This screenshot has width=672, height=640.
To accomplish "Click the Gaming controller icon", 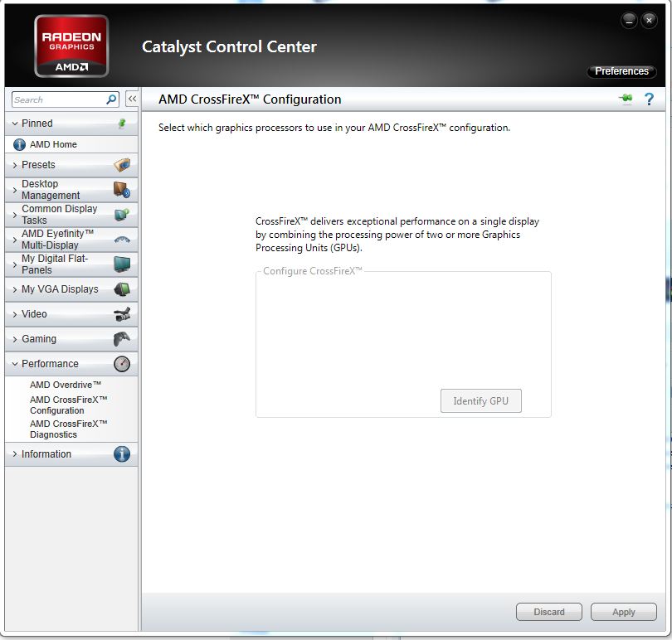I will pos(122,339).
